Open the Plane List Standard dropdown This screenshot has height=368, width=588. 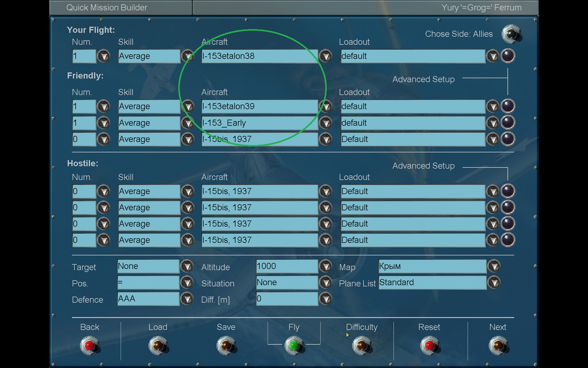[x=494, y=282]
